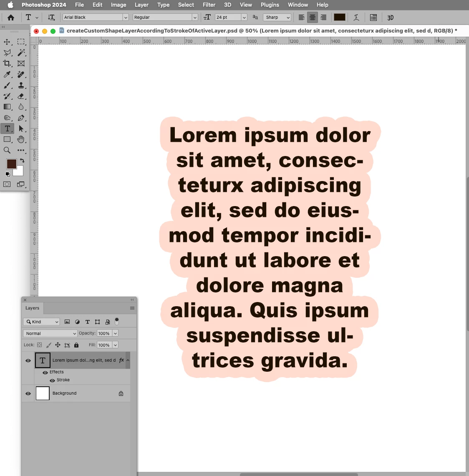Click the background color swatch
469x476 pixels.
[20, 173]
